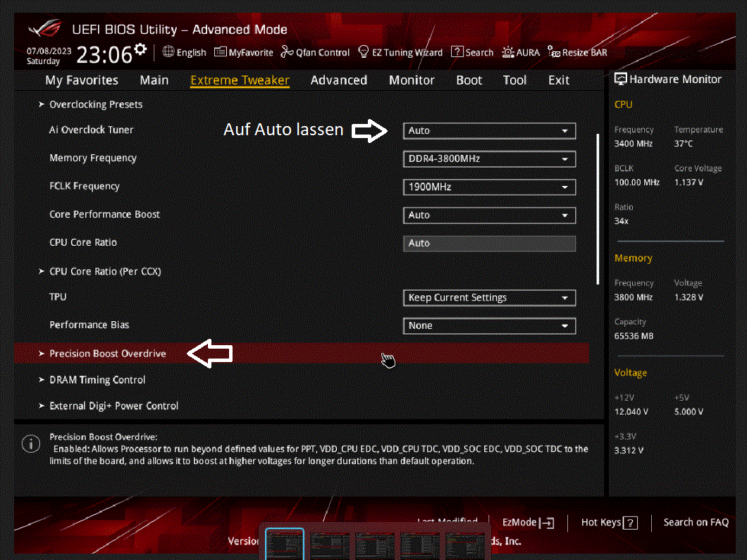This screenshot has width=747, height=560.
Task: Open AURA settings label
Action: 528,52
